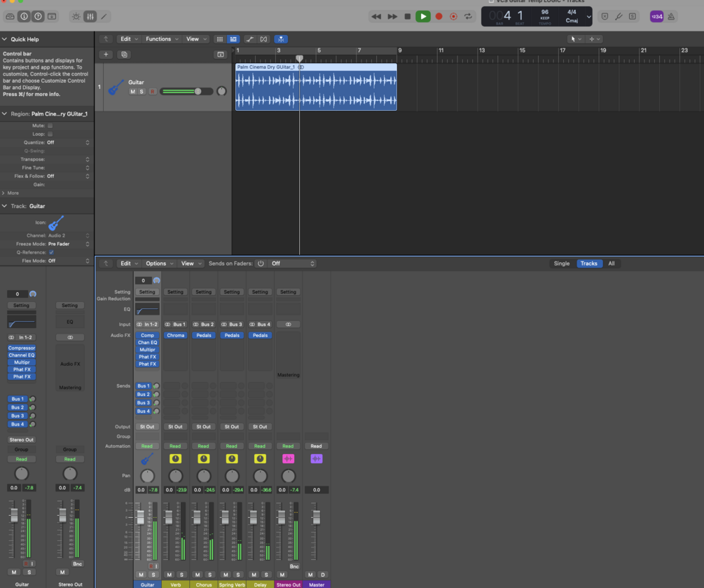The image size is (704, 588).
Task: Toggle the Sends on Faders power button
Action: pos(261,264)
